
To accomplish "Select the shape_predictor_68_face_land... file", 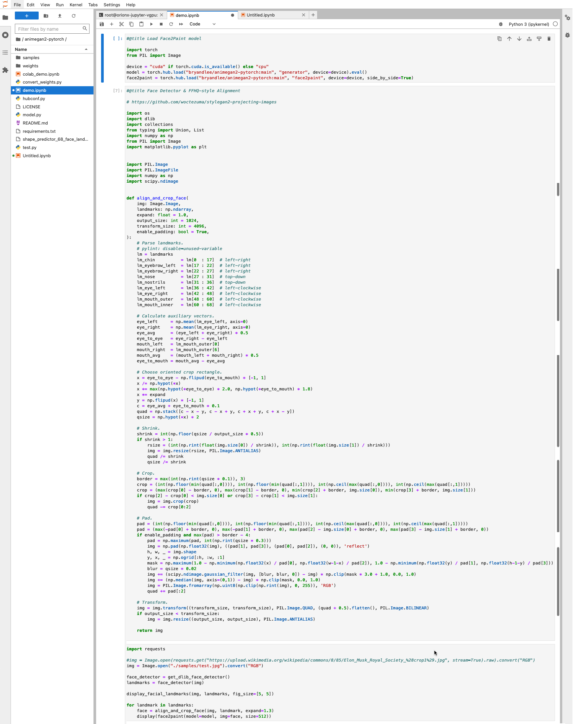I will (x=53, y=139).
